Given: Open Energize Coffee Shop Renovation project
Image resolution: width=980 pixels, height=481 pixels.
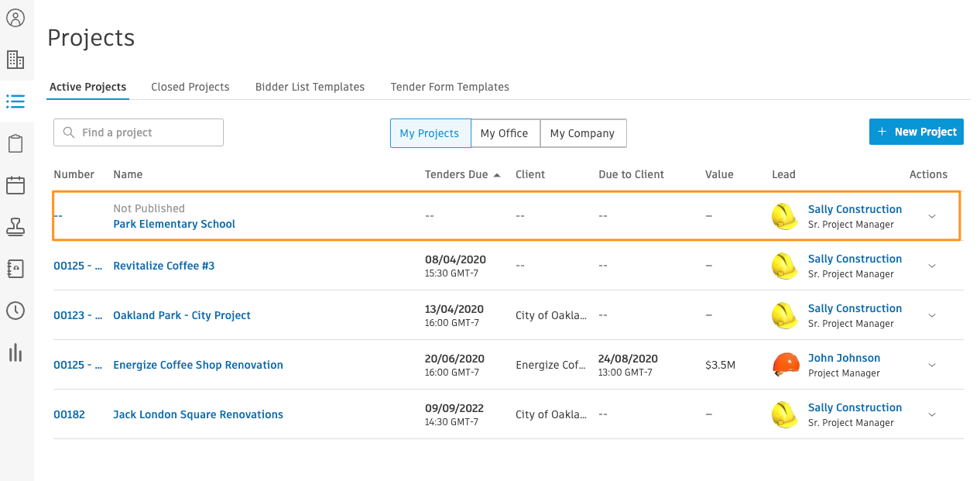Looking at the screenshot, I should pyautogui.click(x=198, y=365).
